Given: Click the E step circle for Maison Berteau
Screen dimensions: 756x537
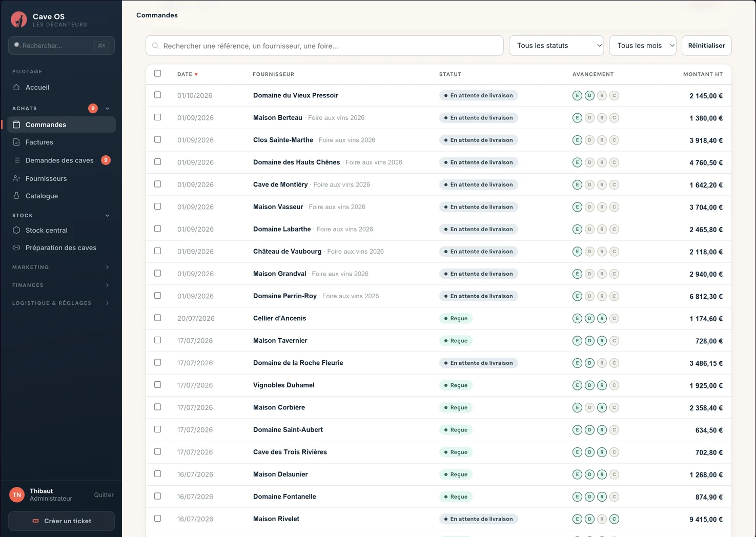Looking at the screenshot, I should coord(577,118).
